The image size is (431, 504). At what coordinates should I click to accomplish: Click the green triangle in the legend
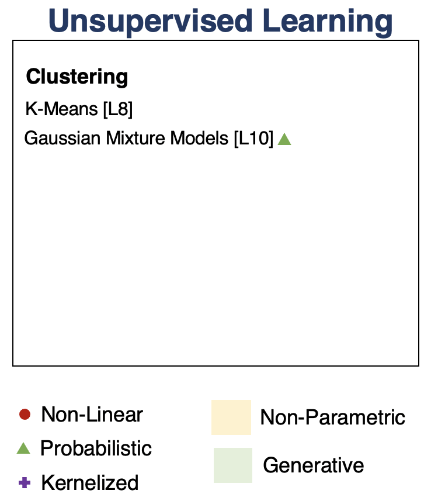(x=23, y=448)
